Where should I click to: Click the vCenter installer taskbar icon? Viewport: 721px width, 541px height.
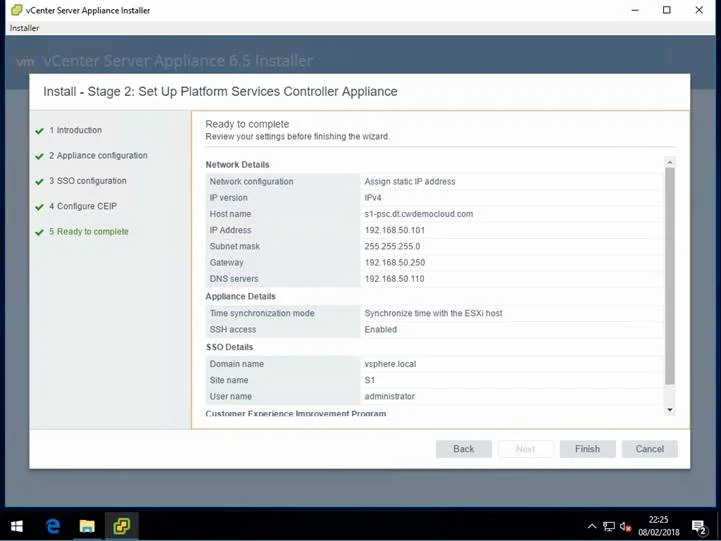coord(122,526)
